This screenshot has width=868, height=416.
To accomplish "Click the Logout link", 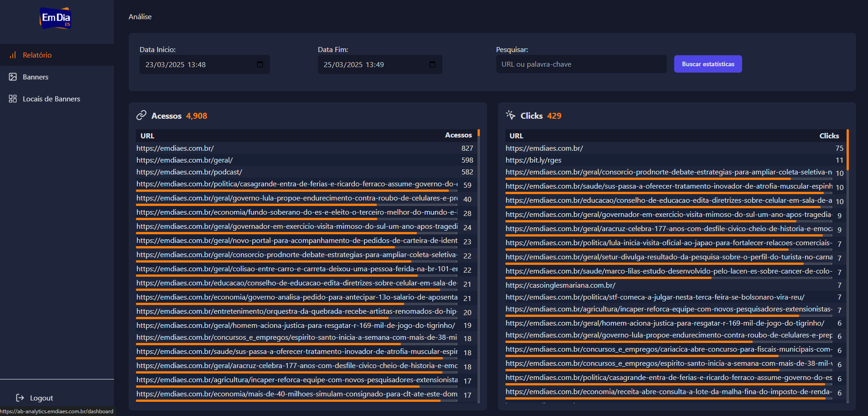I will tap(42, 398).
